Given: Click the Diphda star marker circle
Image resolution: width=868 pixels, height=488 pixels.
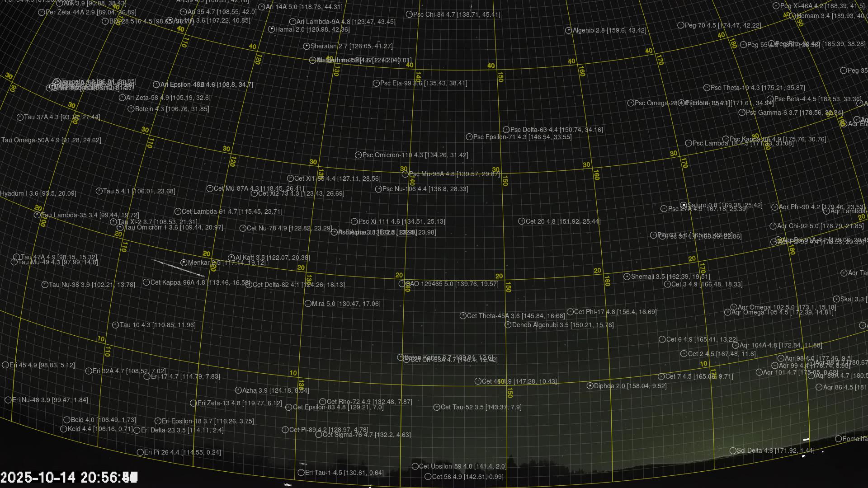Looking at the screenshot, I should click(590, 386).
